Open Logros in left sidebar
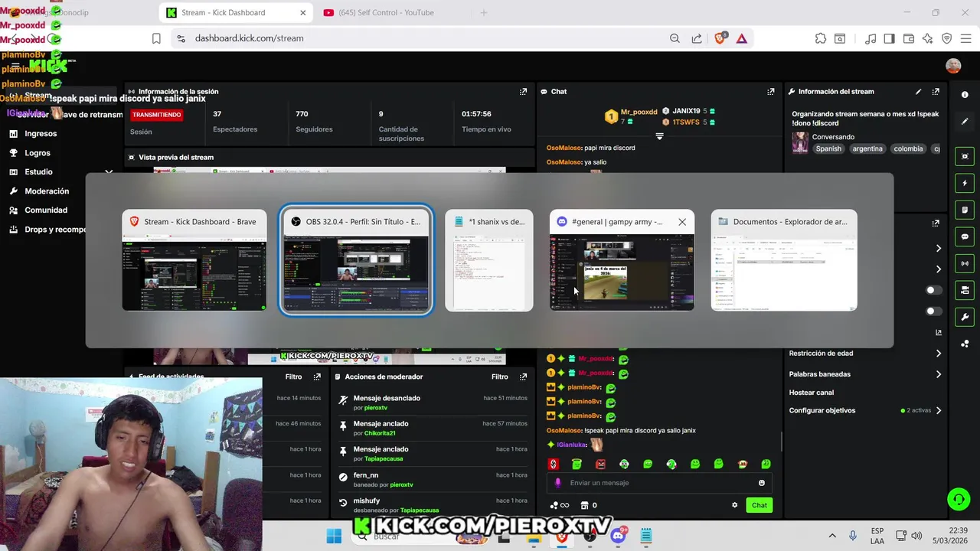 coord(38,153)
